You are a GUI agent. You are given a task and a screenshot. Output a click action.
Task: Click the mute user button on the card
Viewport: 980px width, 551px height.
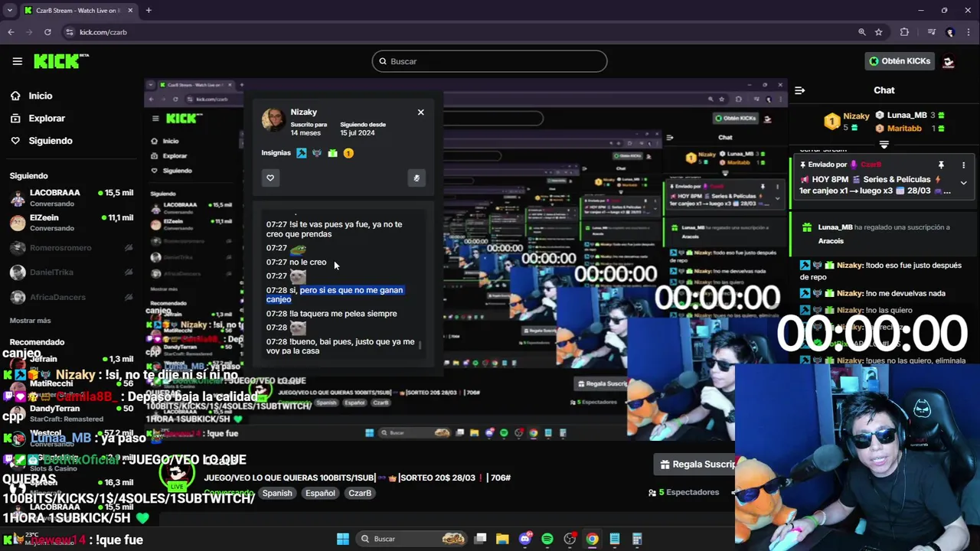pos(416,178)
